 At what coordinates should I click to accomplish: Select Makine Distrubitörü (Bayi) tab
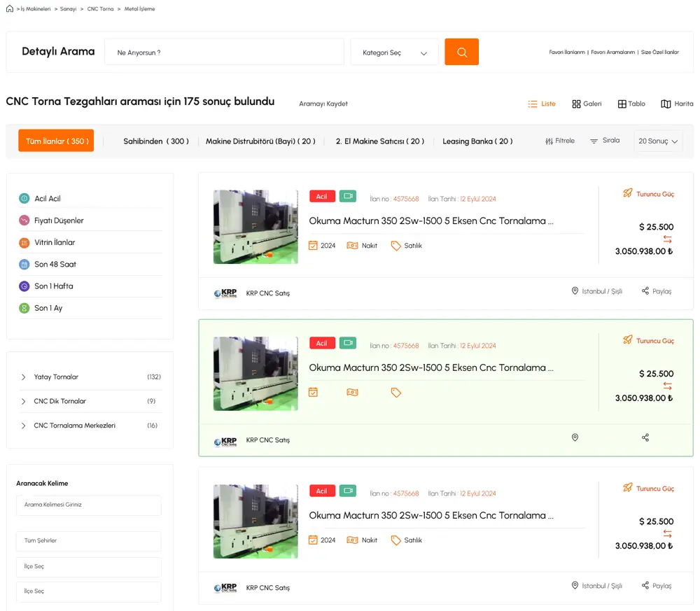point(260,141)
